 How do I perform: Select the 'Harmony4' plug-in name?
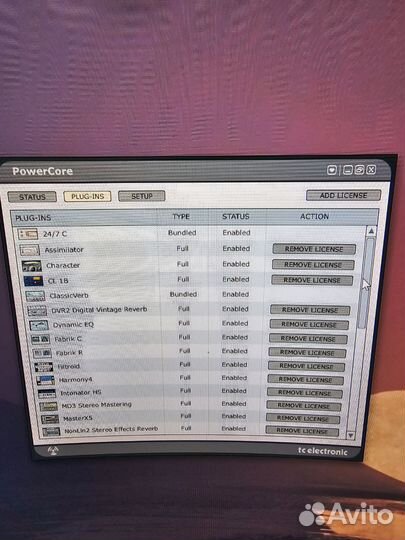tap(75, 380)
